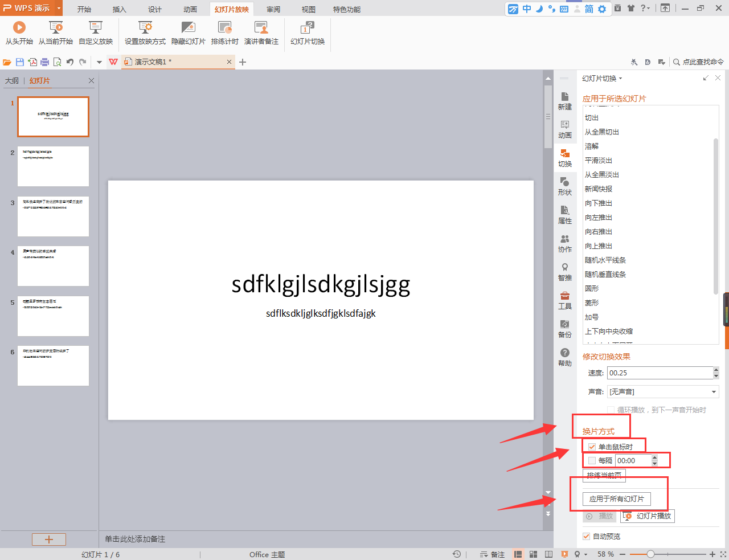The width and height of the screenshot is (729, 560).
Task: Open 形状 panel in the right sidebar
Action: click(565, 186)
